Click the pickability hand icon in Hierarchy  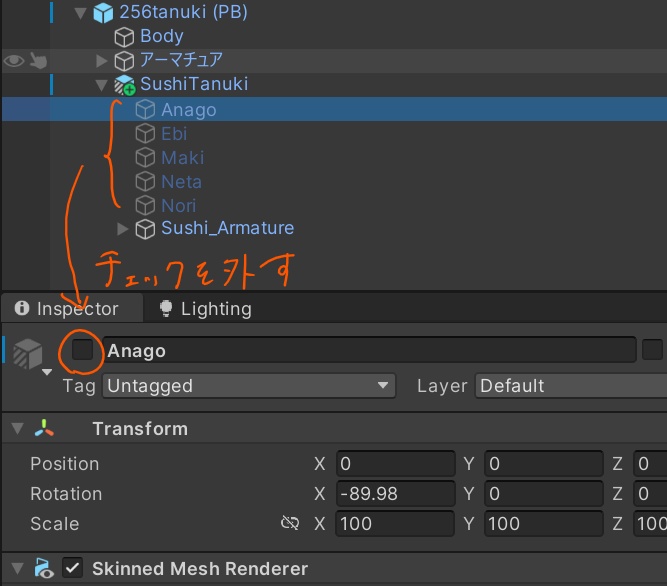(x=38, y=61)
